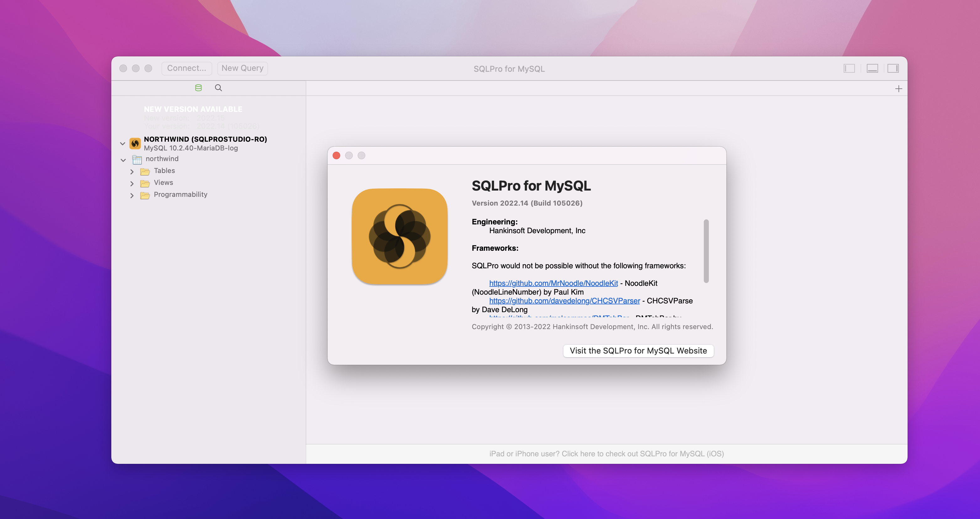
Task: Open a New Query from toolbar
Action: (x=242, y=68)
